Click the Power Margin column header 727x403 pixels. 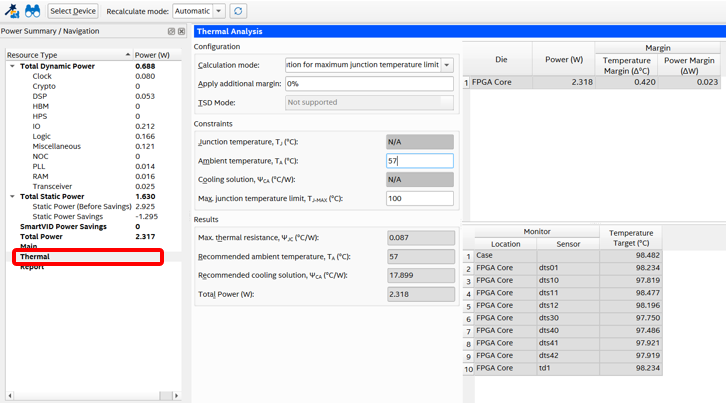click(x=689, y=65)
